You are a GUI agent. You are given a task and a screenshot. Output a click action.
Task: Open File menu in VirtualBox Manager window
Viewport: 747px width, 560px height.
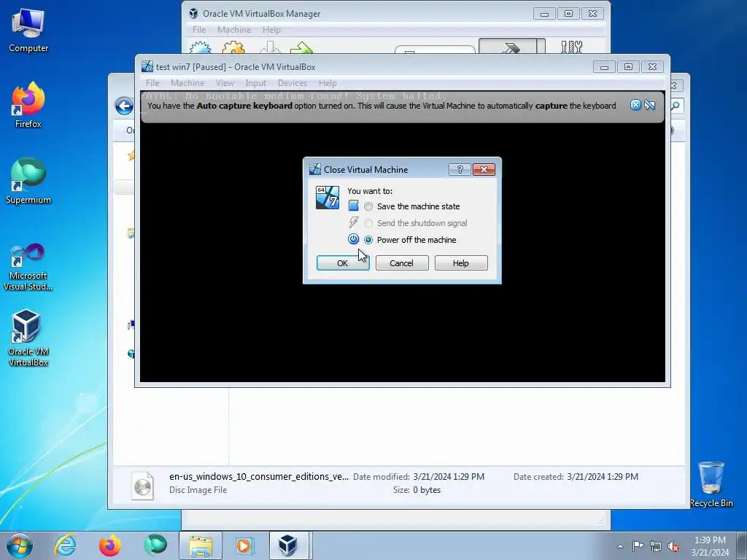click(x=199, y=29)
